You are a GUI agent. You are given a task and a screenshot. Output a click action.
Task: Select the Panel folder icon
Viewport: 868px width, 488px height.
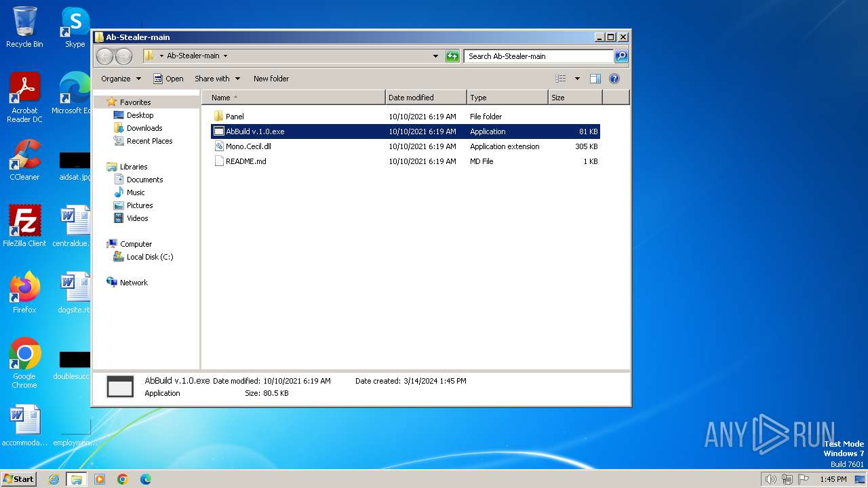[218, 117]
